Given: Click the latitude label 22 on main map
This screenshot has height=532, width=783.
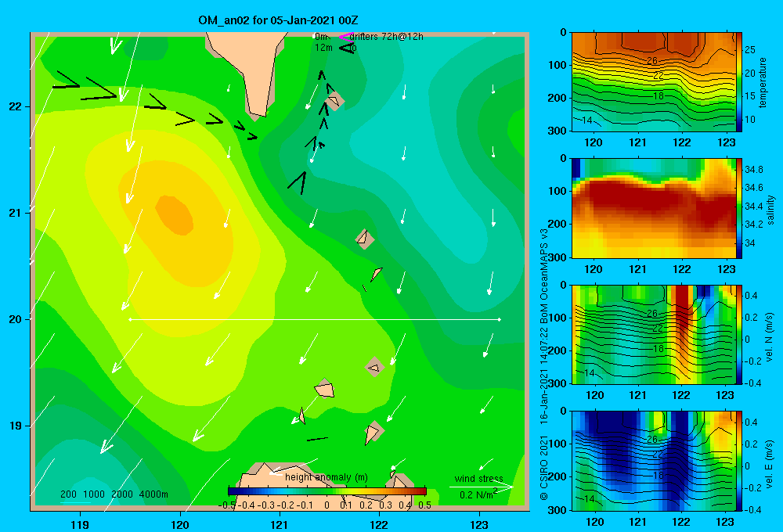Looking at the screenshot, I should tap(15, 107).
